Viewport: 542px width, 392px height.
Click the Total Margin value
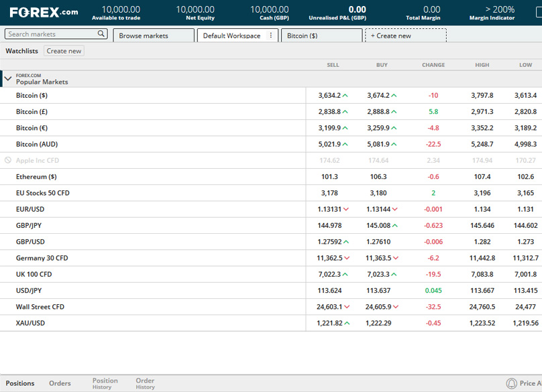point(432,9)
